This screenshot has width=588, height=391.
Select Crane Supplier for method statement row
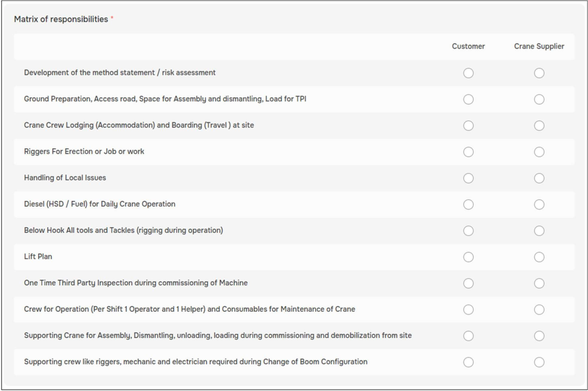coord(539,73)
